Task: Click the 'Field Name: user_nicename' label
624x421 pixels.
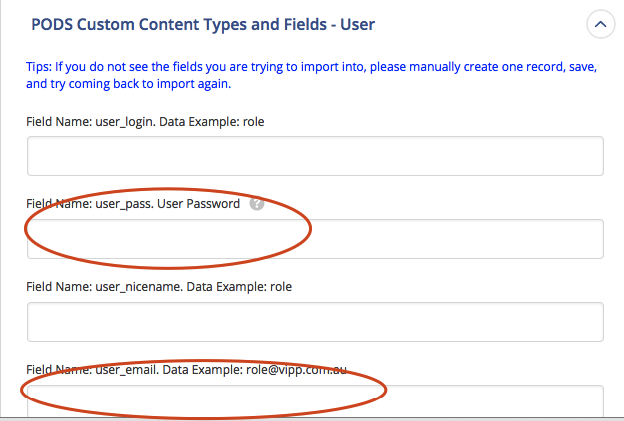Action: click(x=159, y=287)
